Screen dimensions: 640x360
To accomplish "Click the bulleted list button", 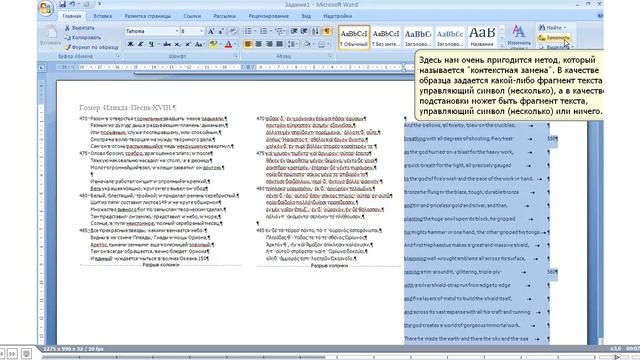I will (248, 31).
